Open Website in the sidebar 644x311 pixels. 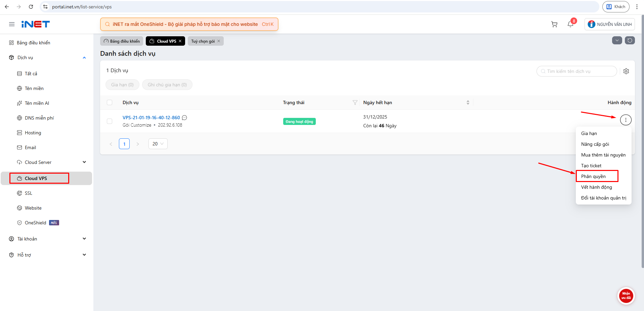pos(46,208)
